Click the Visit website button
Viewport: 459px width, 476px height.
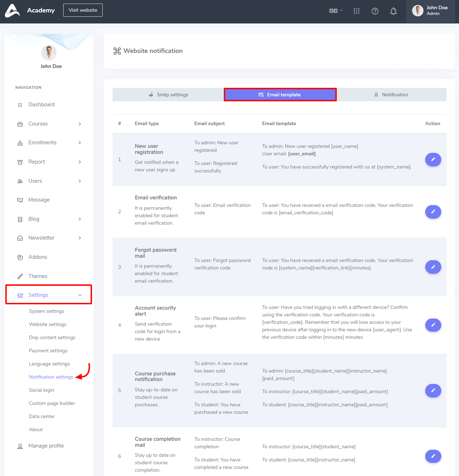click(x=83, y=10)
